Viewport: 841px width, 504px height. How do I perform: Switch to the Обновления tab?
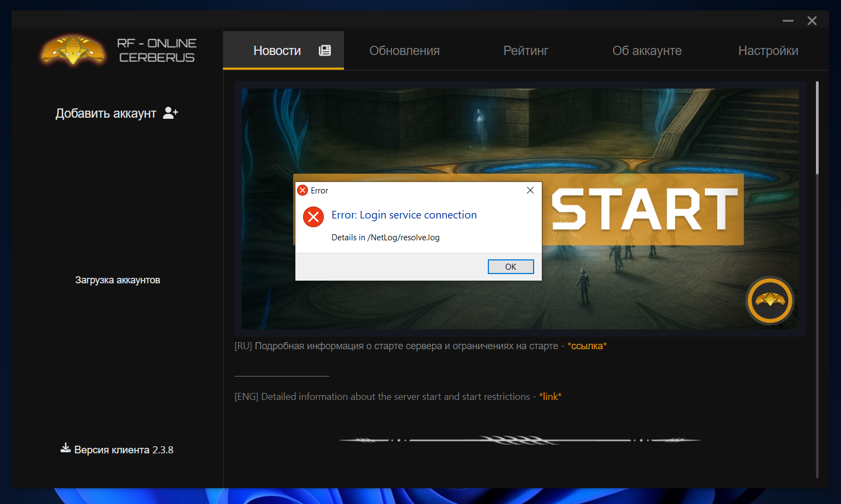[x=404, y=51]
